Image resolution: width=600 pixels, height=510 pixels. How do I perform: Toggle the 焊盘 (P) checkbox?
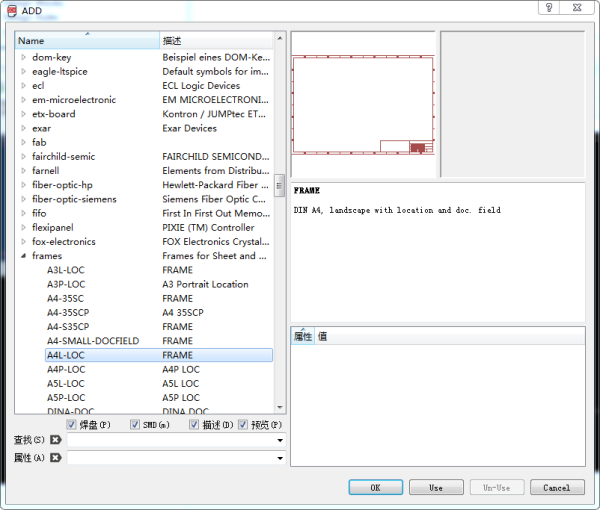(71, 424)
